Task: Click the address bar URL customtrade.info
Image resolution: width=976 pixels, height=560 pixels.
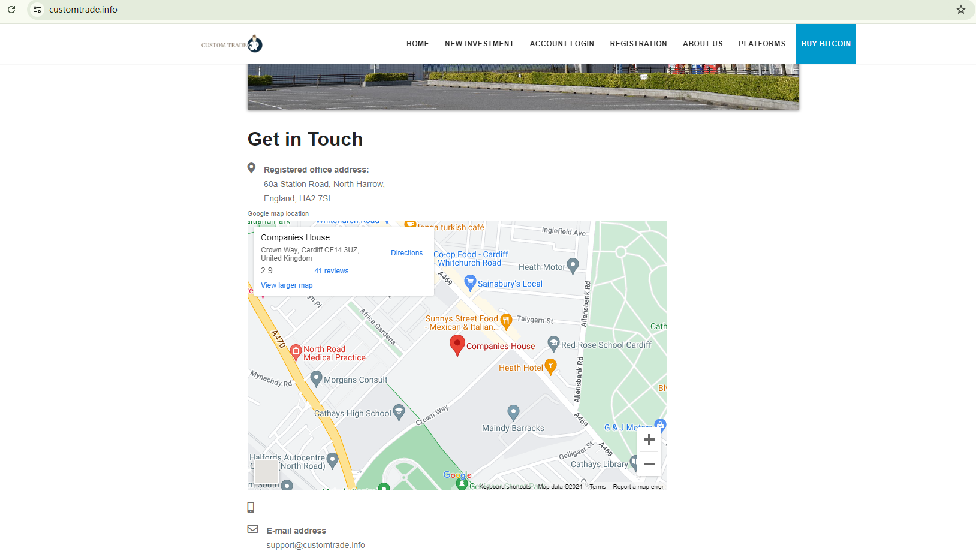Action: (83, 10)
